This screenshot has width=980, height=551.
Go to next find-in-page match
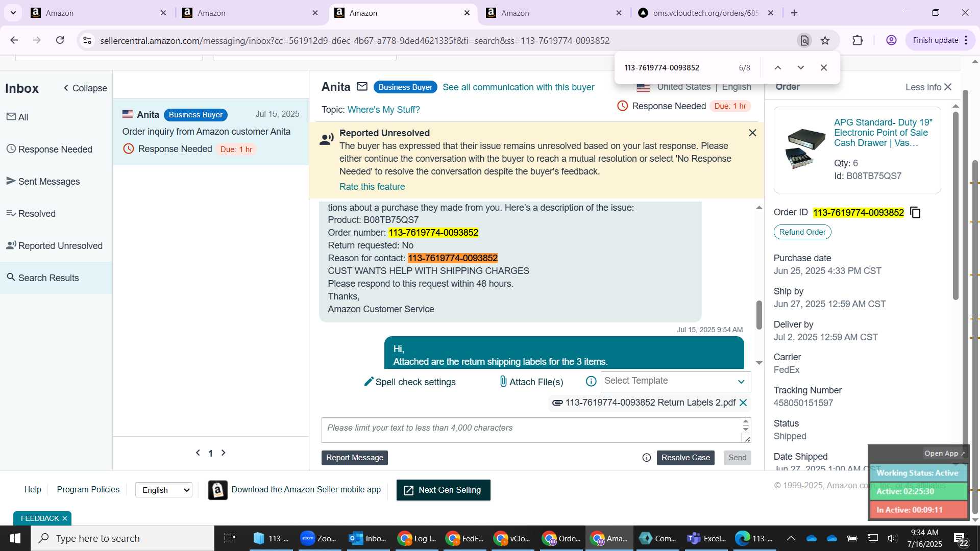(801, 67)
